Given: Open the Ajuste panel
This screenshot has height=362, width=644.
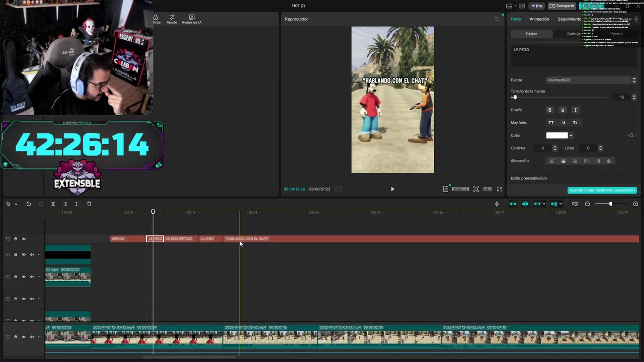Looking at the screenshot, I should coord(172,19).
